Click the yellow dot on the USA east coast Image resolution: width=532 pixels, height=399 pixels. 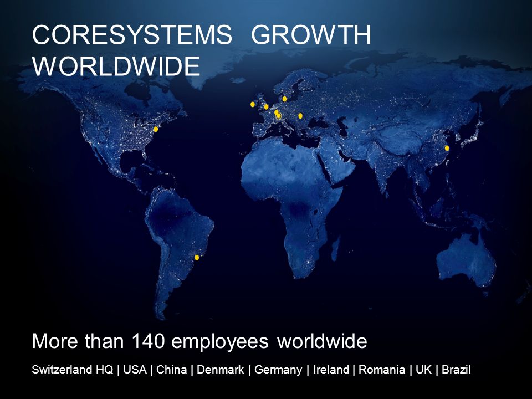pos(156,129)
